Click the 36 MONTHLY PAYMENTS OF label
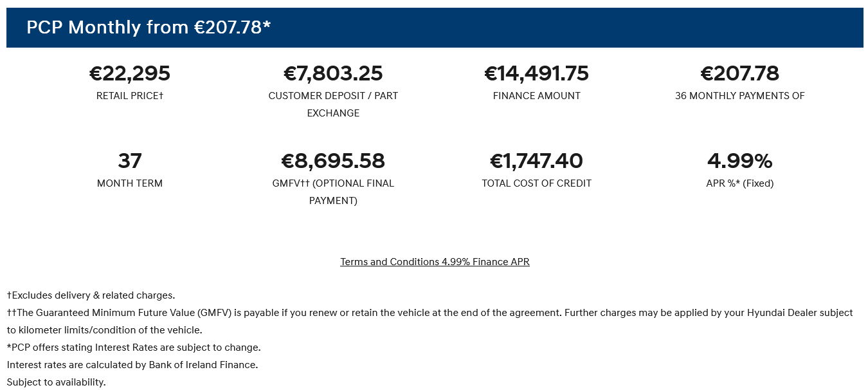This screenshot has height=390, width=868. coord(740,96)
